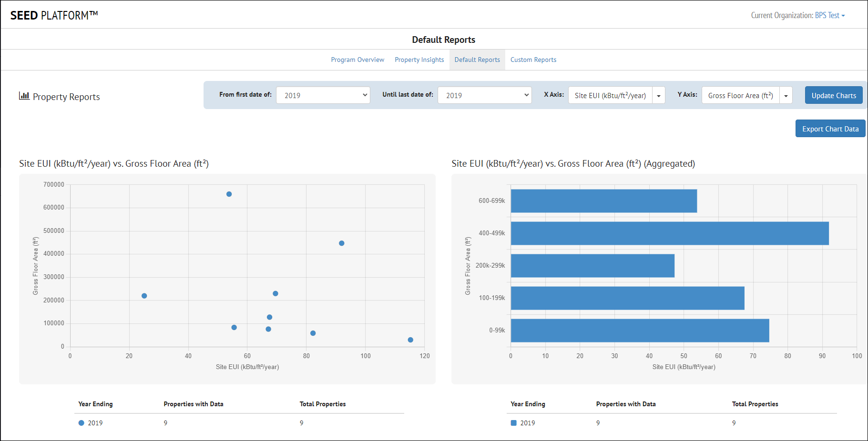Click the rightmost scatter point near 115 EUI

(x=410, y=340)
